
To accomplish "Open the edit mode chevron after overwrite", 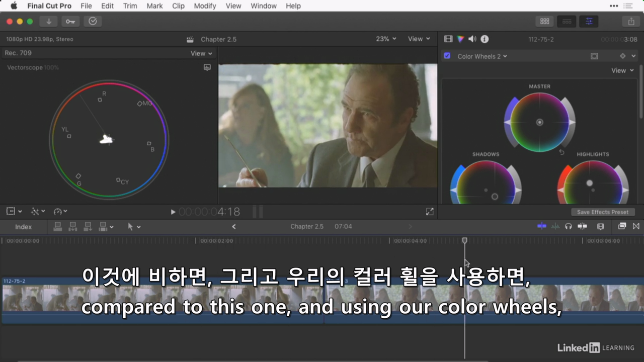I will pyautogui.click(x=111, y=227).
